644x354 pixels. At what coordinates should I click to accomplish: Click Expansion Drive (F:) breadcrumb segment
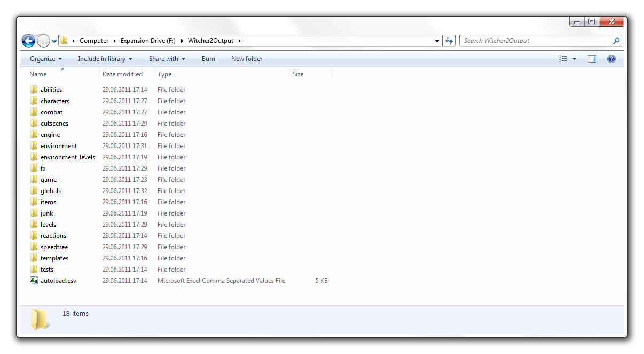point(148,41)
